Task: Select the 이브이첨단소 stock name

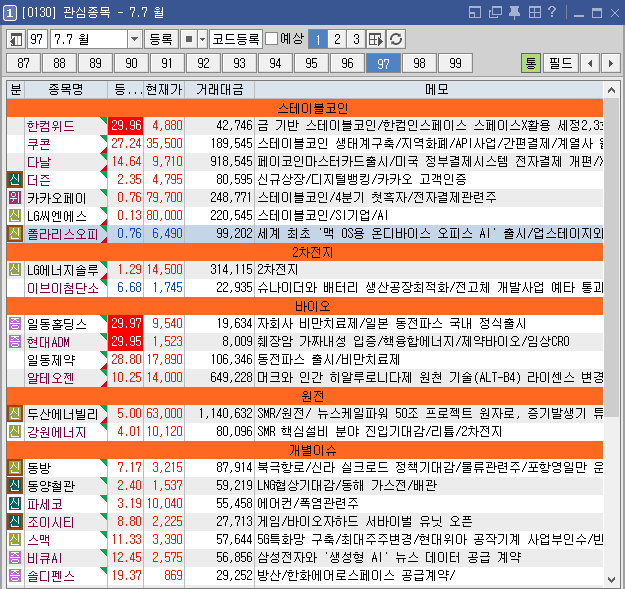Action: tap(63, 288)
